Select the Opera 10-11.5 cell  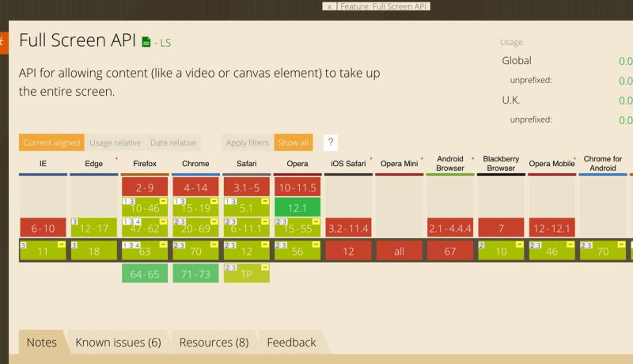coord(298,188)
